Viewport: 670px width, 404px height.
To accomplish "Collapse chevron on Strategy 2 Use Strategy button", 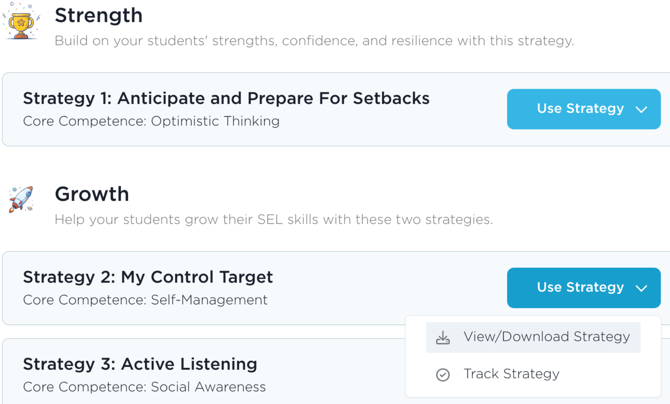I will [x=641, y=288].
